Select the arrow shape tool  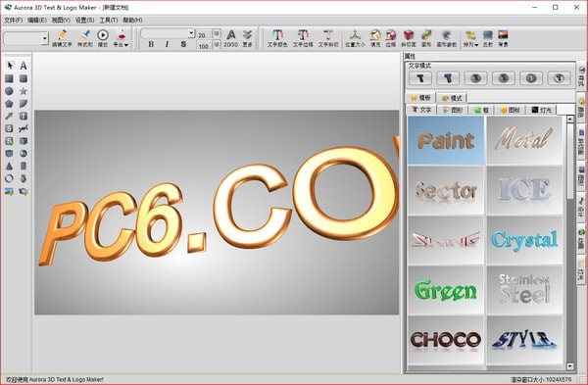(x=10, y=116)
